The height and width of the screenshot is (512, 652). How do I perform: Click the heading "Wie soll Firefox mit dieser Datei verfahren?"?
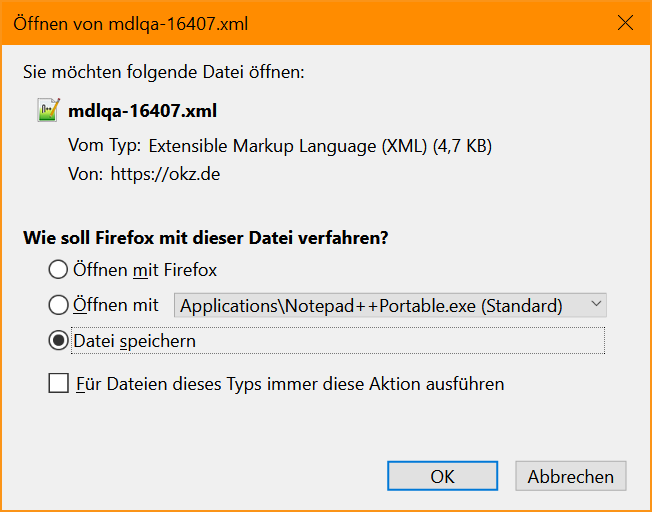pyautogui.click(x=205, y=238)
